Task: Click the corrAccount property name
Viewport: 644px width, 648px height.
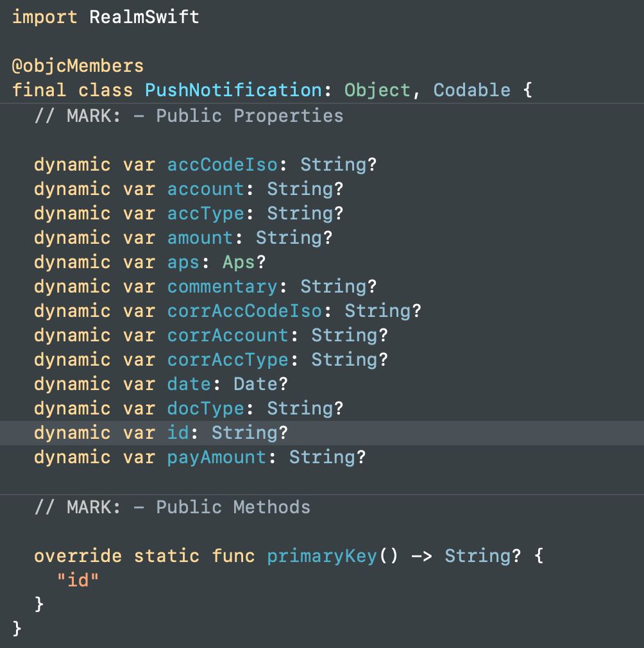Action: pyautogui.click(x=228, y=335)
